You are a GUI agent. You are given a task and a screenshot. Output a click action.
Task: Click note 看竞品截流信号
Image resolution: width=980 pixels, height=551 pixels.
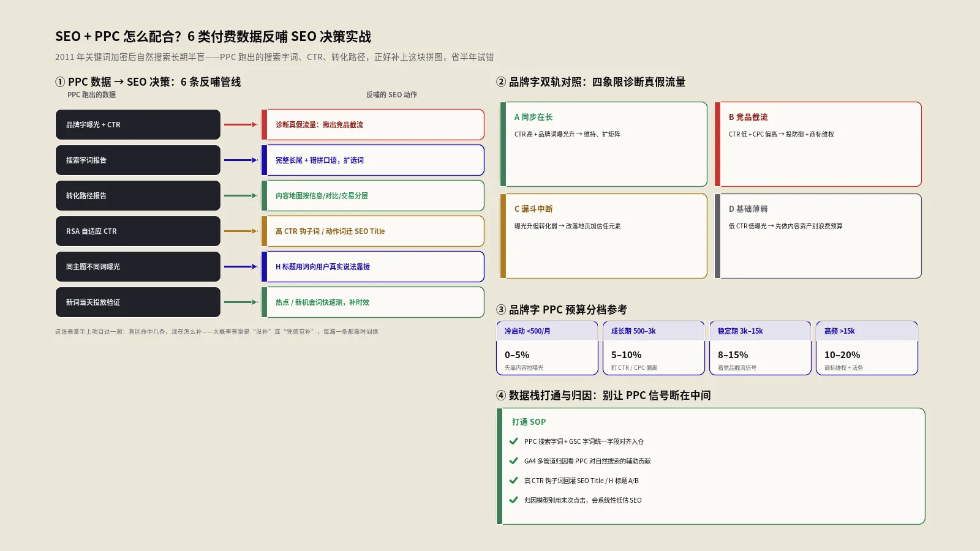click(737, 368)
